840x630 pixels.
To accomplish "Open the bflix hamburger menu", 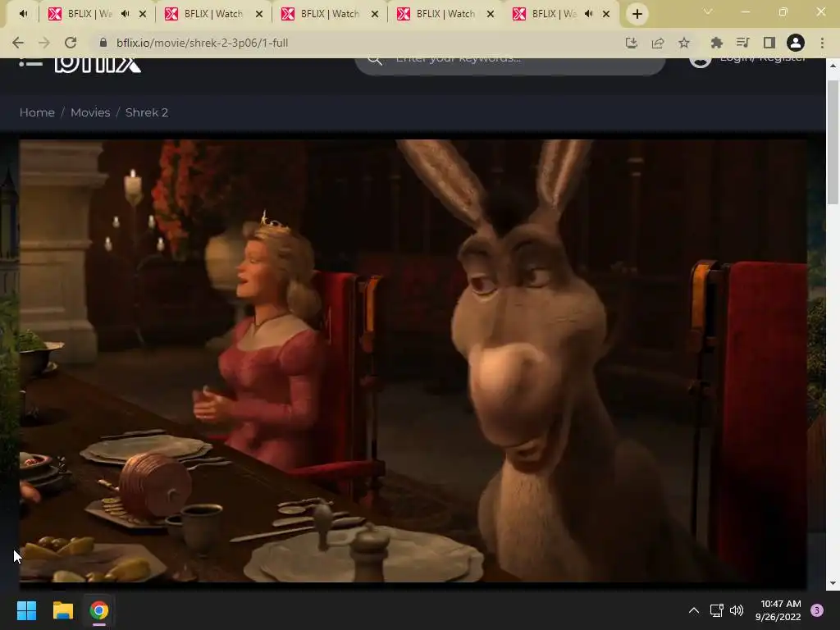I will [30, 62].
